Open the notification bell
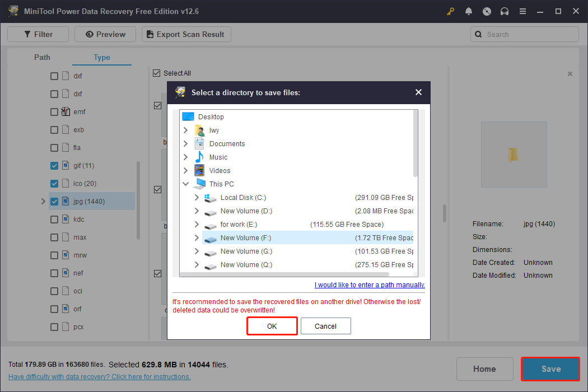The height and width of the screenshot is (392, 588). click(468, 11)
